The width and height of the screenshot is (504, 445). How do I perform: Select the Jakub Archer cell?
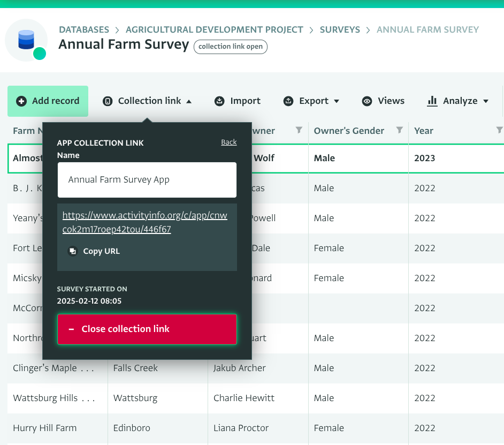[258, 368]
